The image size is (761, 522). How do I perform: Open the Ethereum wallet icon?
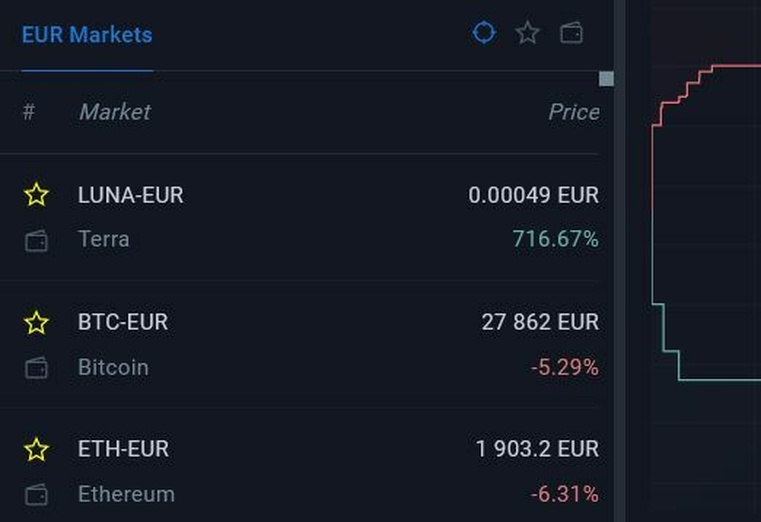(36, 495)
